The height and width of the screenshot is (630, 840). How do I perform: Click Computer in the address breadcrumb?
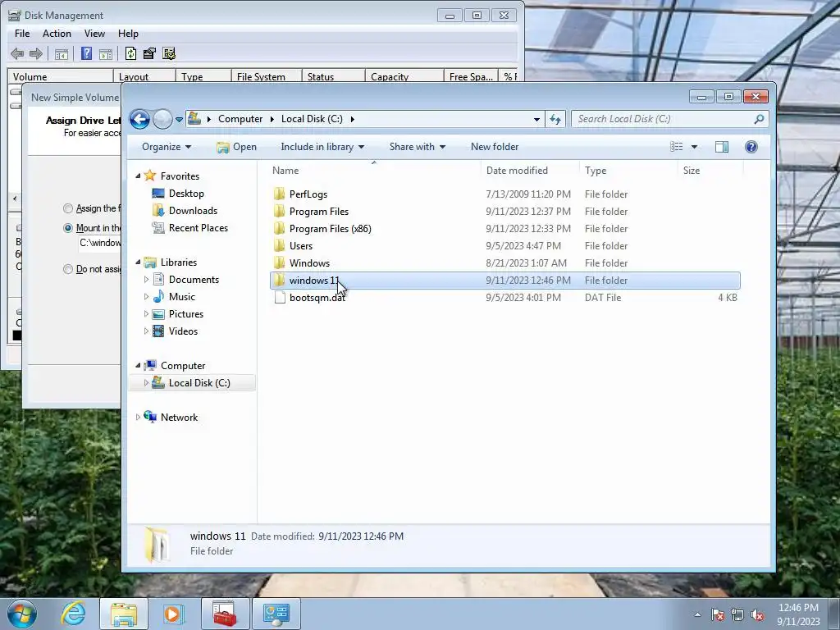tap(240, 119)
